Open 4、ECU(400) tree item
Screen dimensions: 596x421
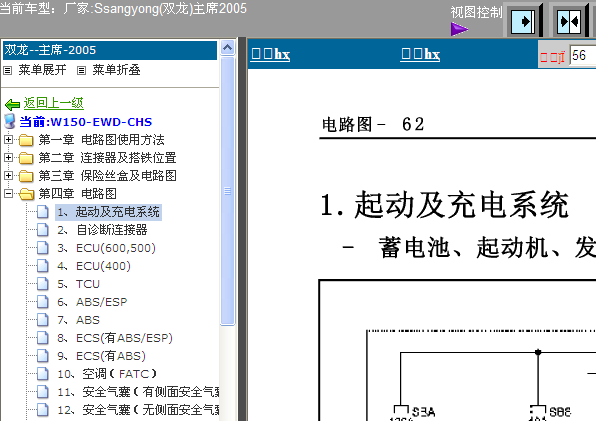tap(94, 266)
